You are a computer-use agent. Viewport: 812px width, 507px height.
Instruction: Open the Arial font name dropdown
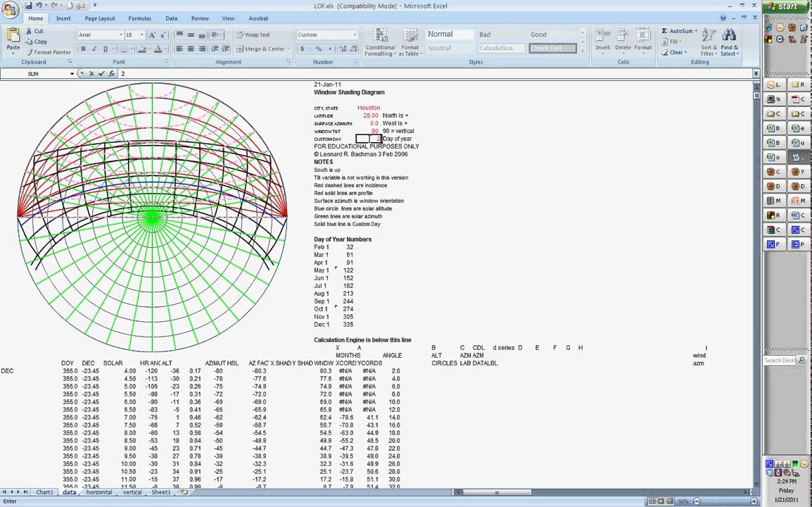120,35
